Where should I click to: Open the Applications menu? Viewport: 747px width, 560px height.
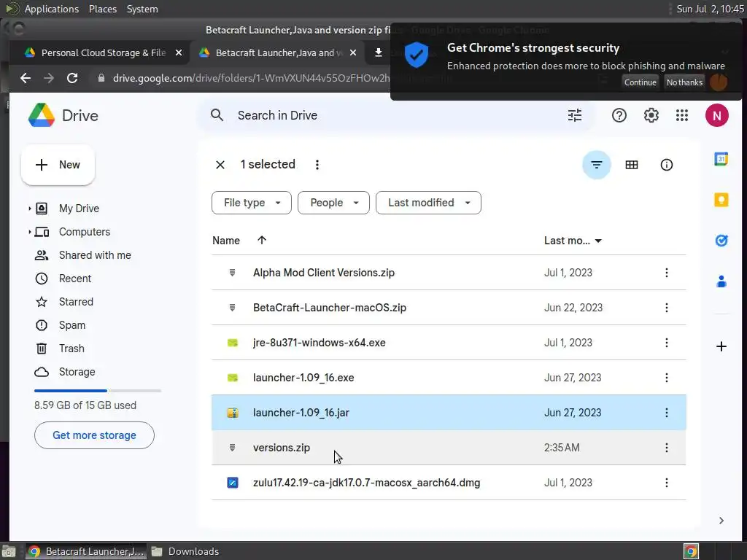click(52, 9)
